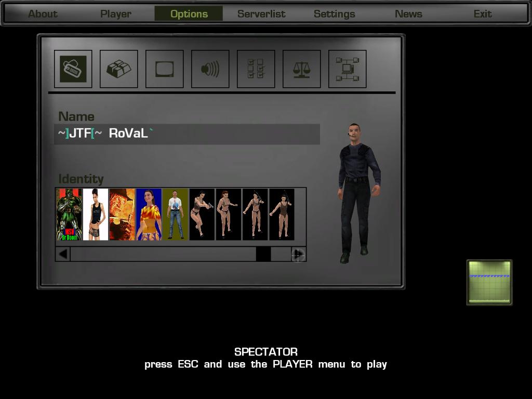This screenshot has width=532, height=399.
Task: Open the checklist game options icon
Action: (256, 69)
